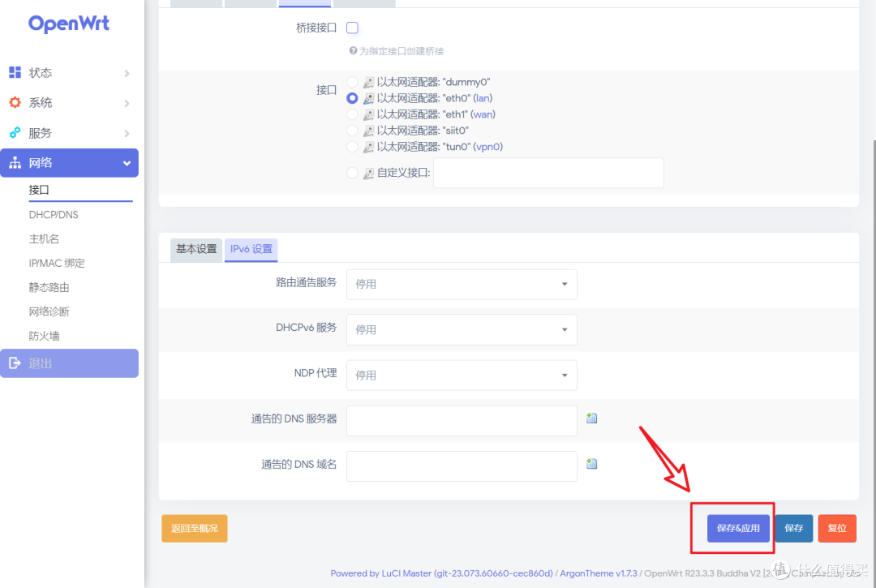This screenshot has width=876, height=588.
Task: Click the 退出 logout icon in sidebar
Action: pyautogui.click(x=15, y=363)
